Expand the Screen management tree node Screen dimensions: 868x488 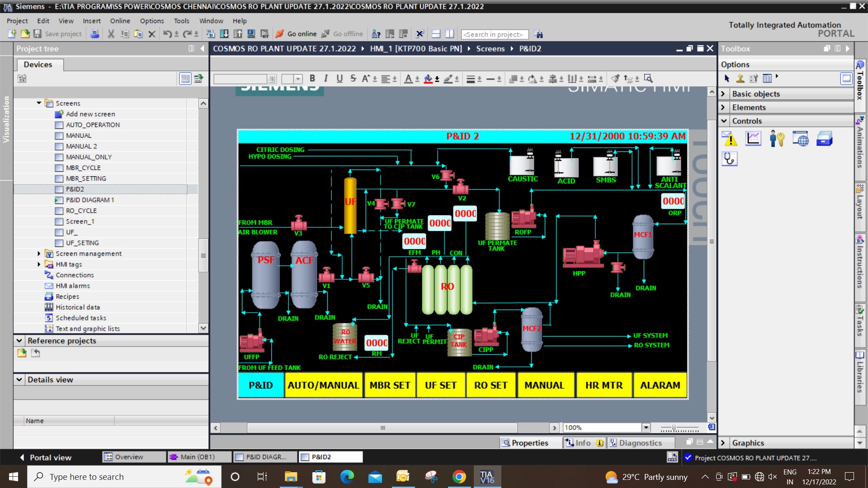(39, 253)
